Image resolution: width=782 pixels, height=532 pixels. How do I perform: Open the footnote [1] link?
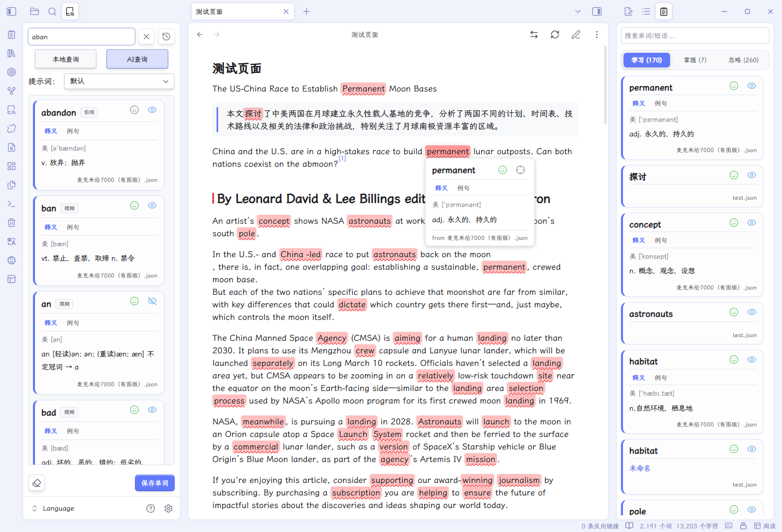coord(342,158)
